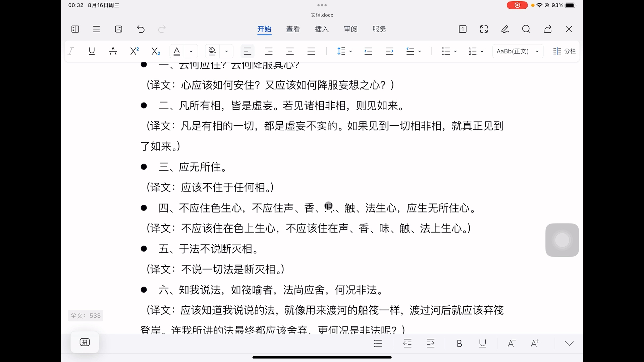Close the document editor
Image resolution: width=644 pixels, height=362 pixels.
coord(569,29)
